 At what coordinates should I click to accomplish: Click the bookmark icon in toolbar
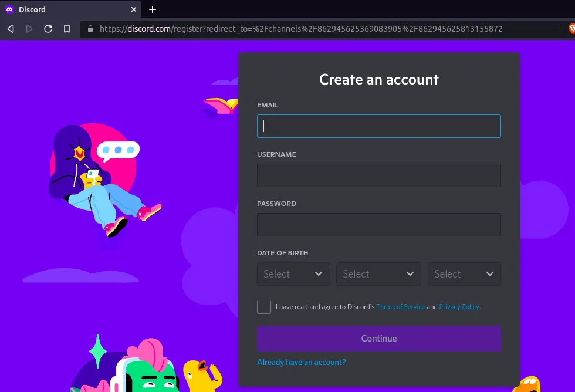67,29
